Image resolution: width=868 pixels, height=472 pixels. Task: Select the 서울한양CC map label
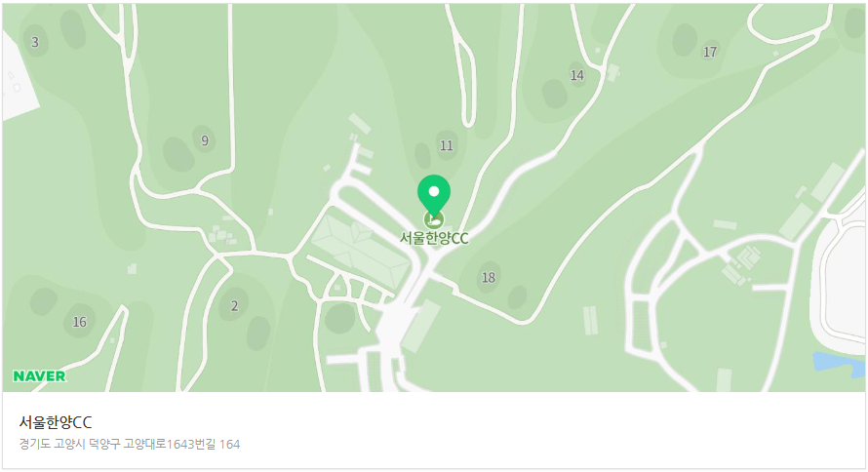(434, 239)
